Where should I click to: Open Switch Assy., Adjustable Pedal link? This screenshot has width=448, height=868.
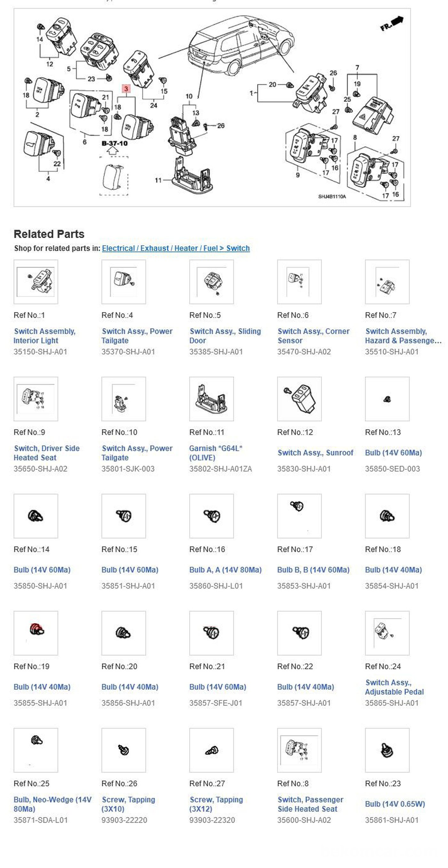click(394, 687)
